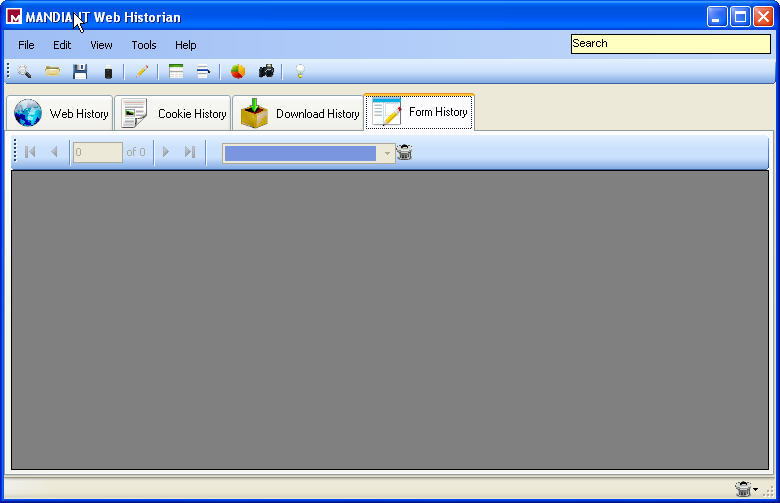This screenshot has width=780, height=503.
Task: Open a file with the folder icon
Action: coord(52,72)
